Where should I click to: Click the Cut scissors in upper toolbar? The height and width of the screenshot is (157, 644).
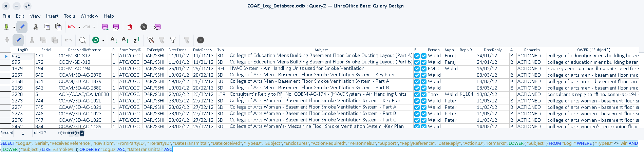[36, 27]
